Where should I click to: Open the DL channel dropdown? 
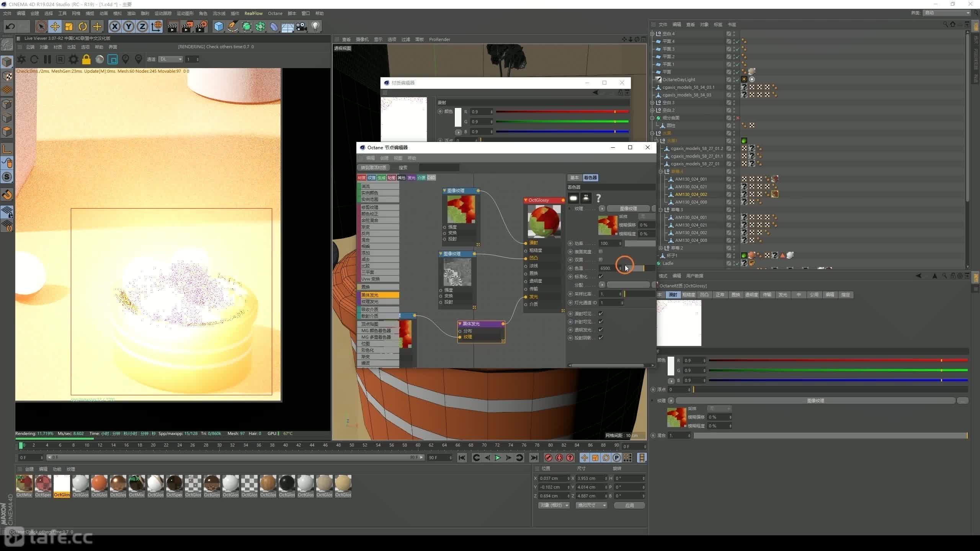click(171, 59)
